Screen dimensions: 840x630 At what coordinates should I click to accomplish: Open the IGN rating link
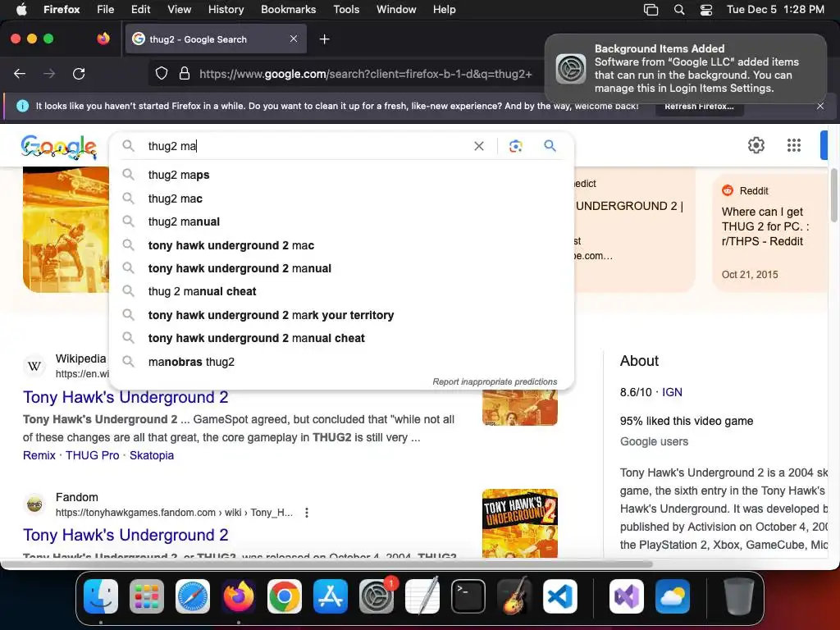pos(672,392)
